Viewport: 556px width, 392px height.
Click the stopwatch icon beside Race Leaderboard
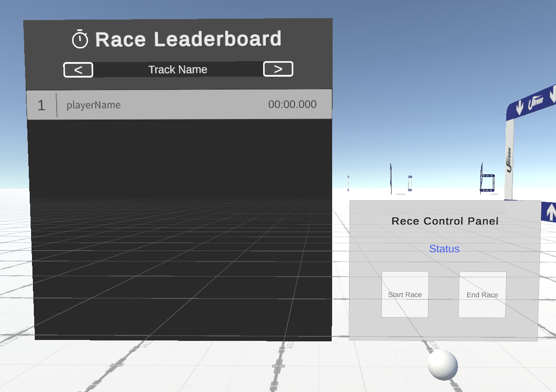[x=80, y=39]
